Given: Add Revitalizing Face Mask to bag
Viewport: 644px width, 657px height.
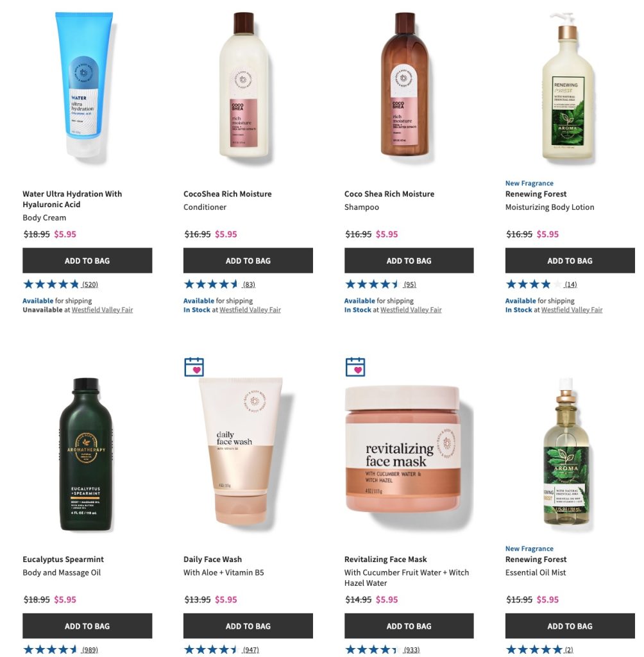Looking at the screenshot, I should (x=409, y=626).
